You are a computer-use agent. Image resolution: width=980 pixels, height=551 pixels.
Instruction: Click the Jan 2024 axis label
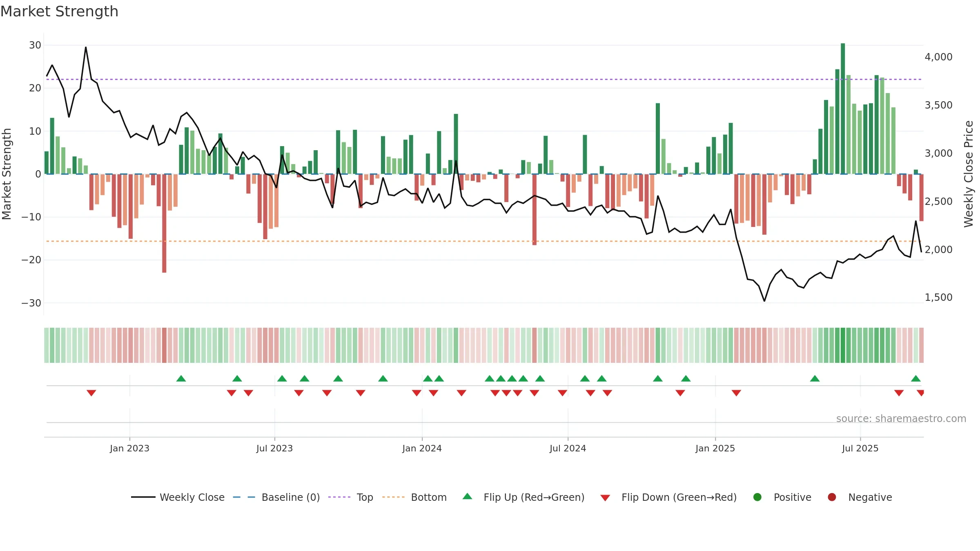(422, 449)
